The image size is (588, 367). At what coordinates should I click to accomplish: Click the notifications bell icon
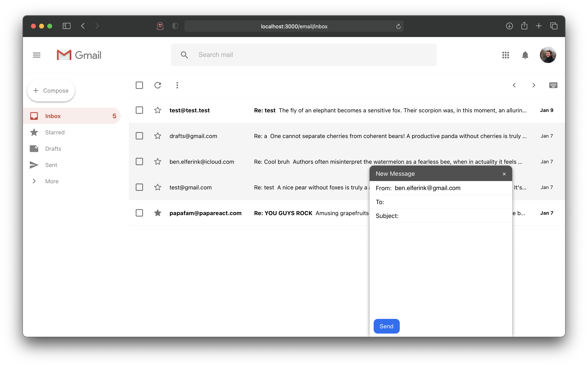[525, 55]
